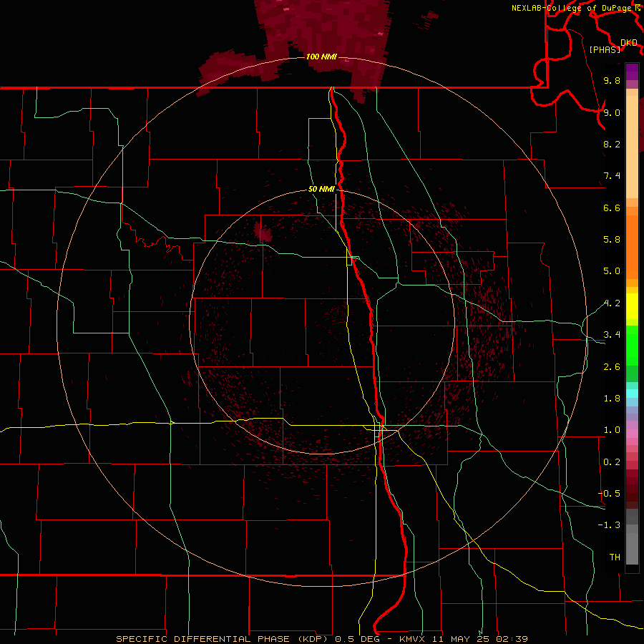Pick the pale peach color bar segment
Screen dimensions: 644x644
632,147
